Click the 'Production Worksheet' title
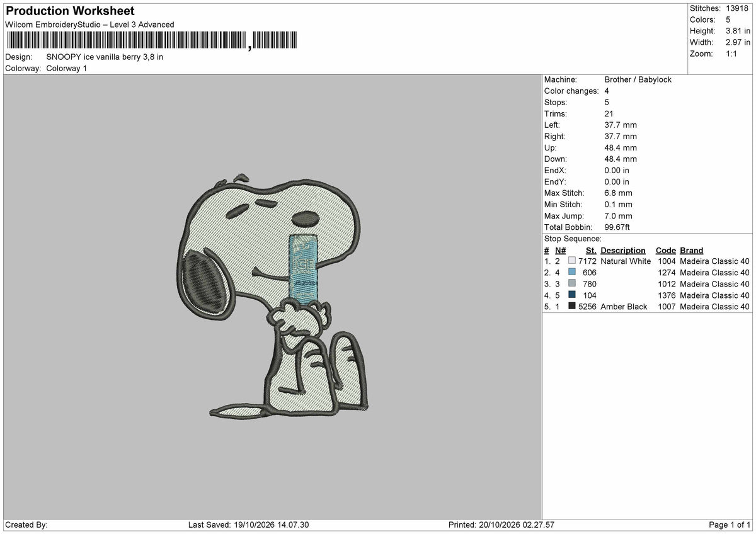Viewport: 756px width, 534px height. tap(70, 11)
